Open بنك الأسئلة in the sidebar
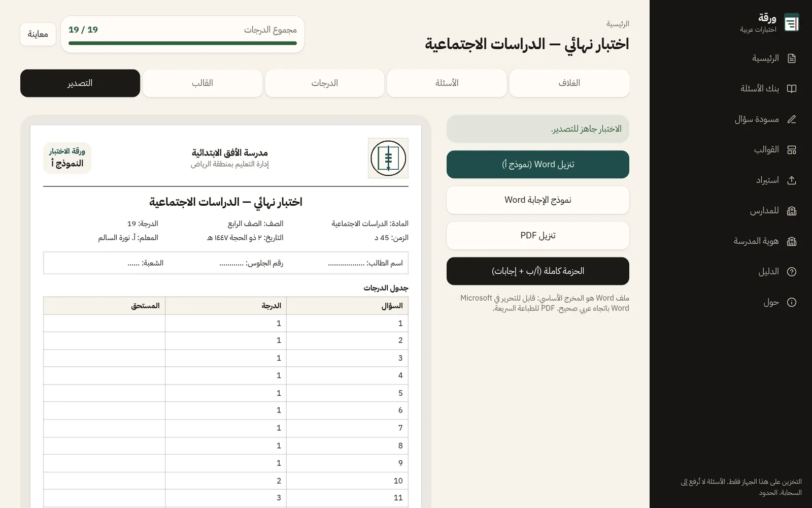The image size is (812, 508). tap(731, 89)
